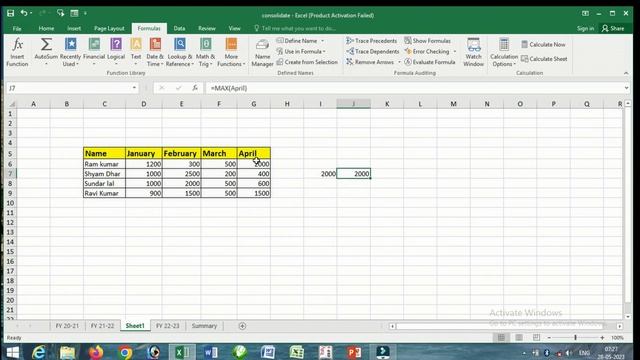Click the Share button

click(613, 28)
